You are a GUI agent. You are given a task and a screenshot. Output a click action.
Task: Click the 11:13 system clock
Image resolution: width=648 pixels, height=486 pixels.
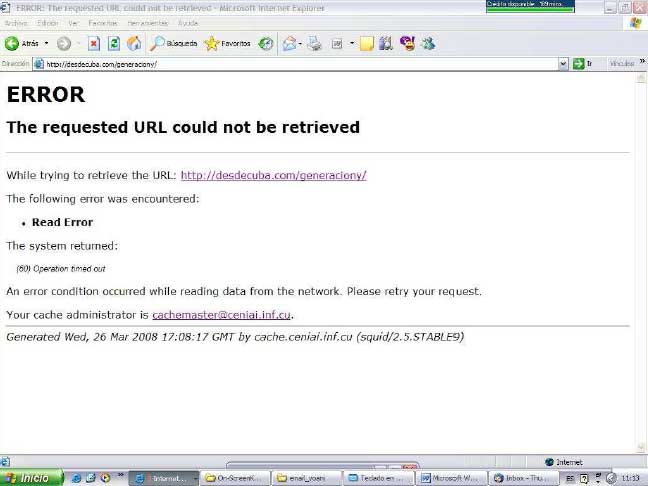631,478
